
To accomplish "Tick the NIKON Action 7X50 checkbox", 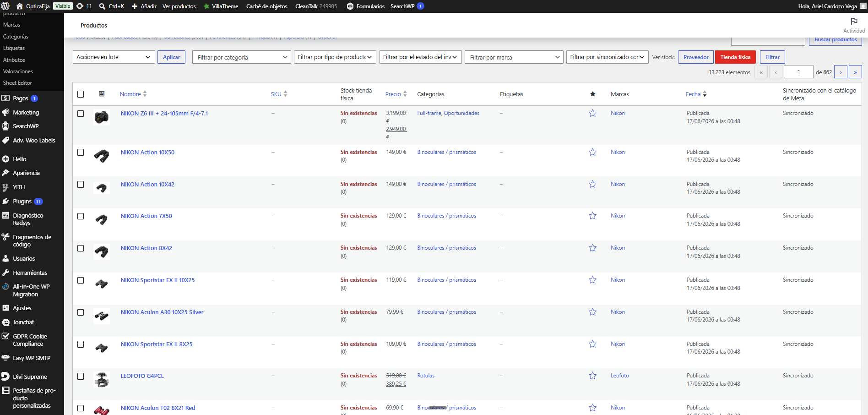I will pos(81,216).
